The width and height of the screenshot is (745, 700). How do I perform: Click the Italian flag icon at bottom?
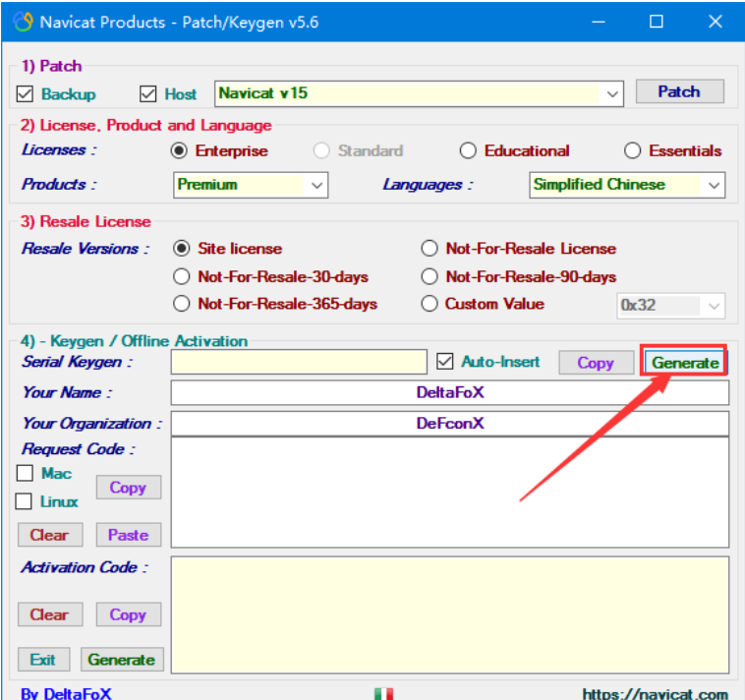[x=383, y=693]
